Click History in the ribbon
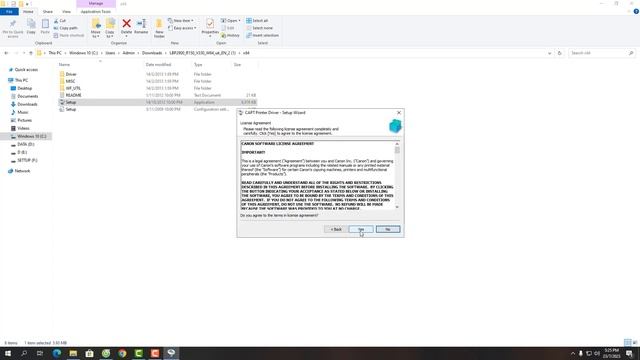Viewport: 640px width, 360px height. click(x=231, y=35)
